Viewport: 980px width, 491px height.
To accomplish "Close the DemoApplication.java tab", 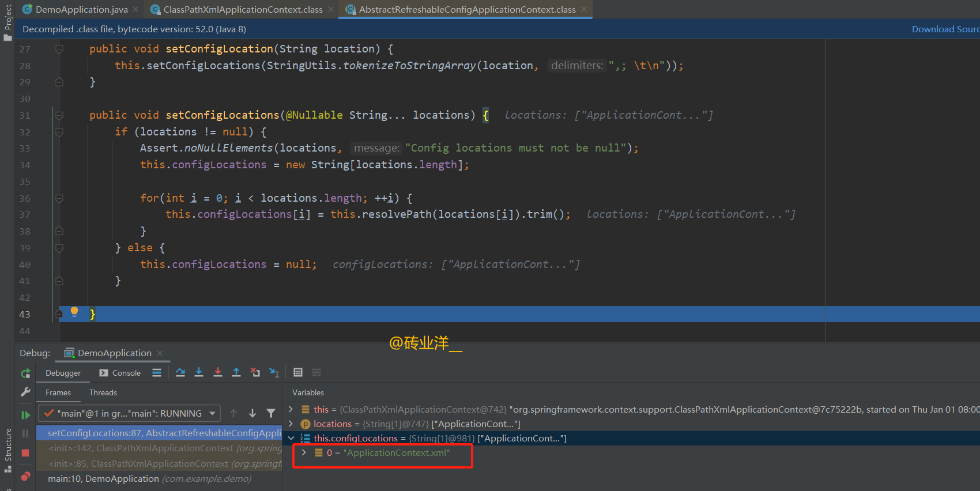I will [135, 9].
